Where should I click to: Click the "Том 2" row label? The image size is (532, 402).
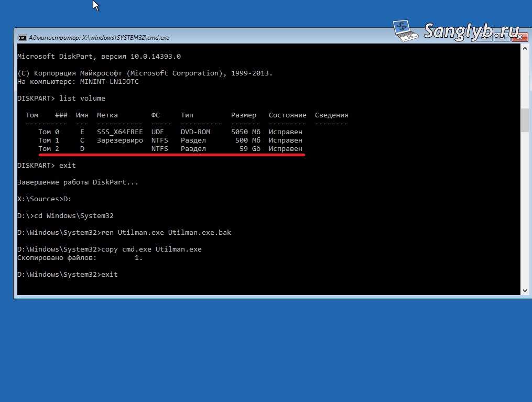(49, 148)
